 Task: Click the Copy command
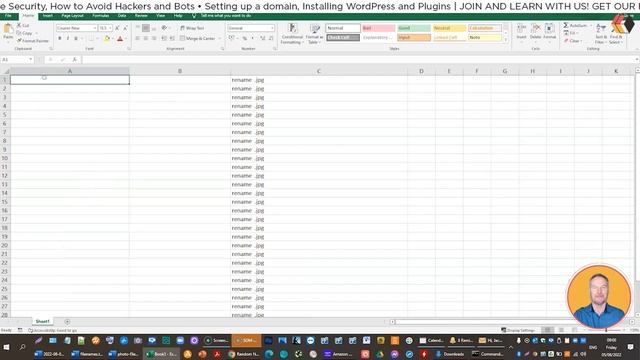pos(25,33)
